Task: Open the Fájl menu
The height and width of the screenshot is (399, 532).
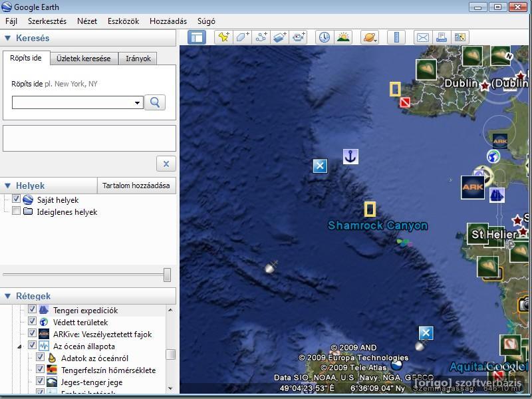Action: click(11, 21)
